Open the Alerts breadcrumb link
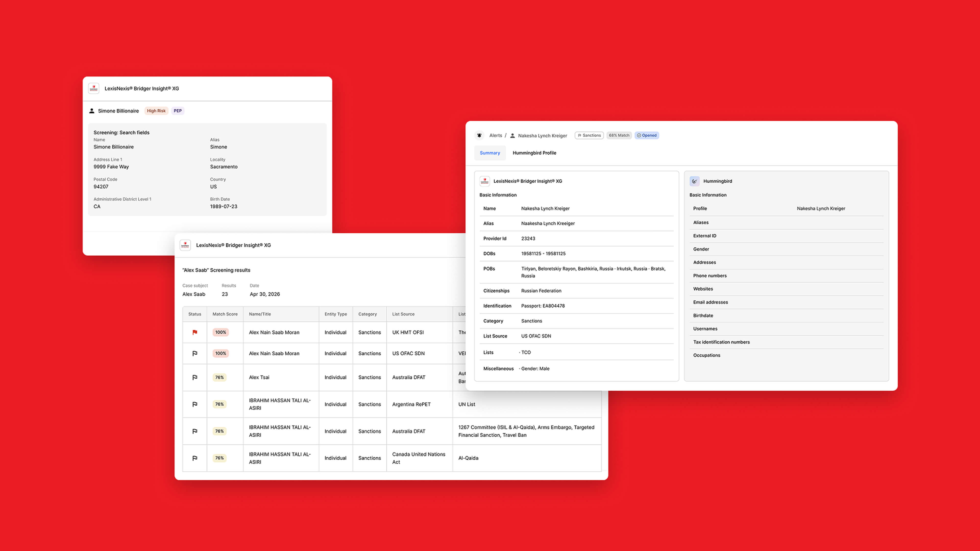This screenshot has height=551, width=980. point(496,135)
